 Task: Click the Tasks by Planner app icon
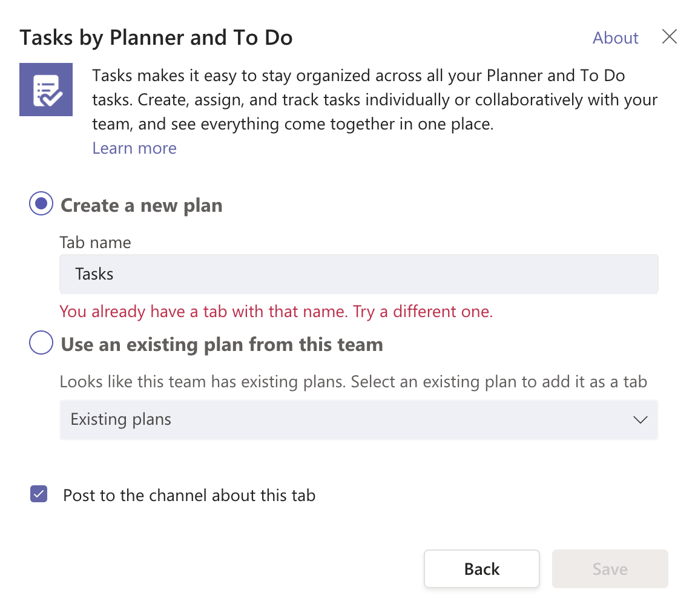(x=46, y=90)
